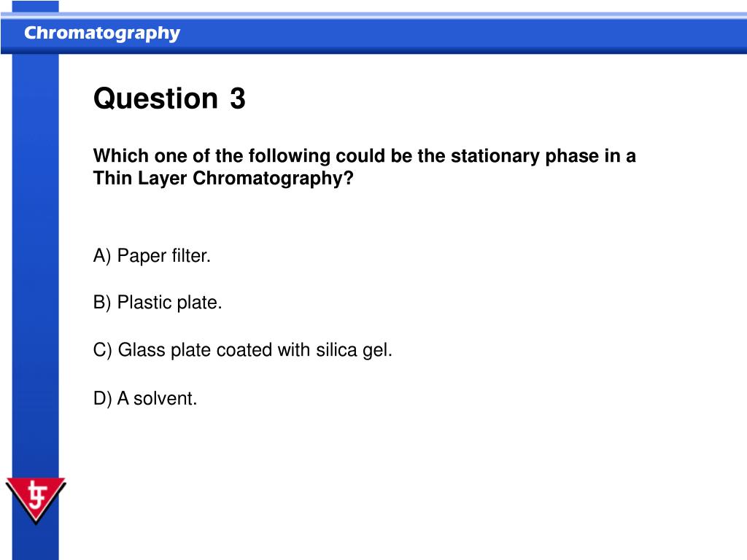Click the blue vertical sidebar strip

point(35,305)
